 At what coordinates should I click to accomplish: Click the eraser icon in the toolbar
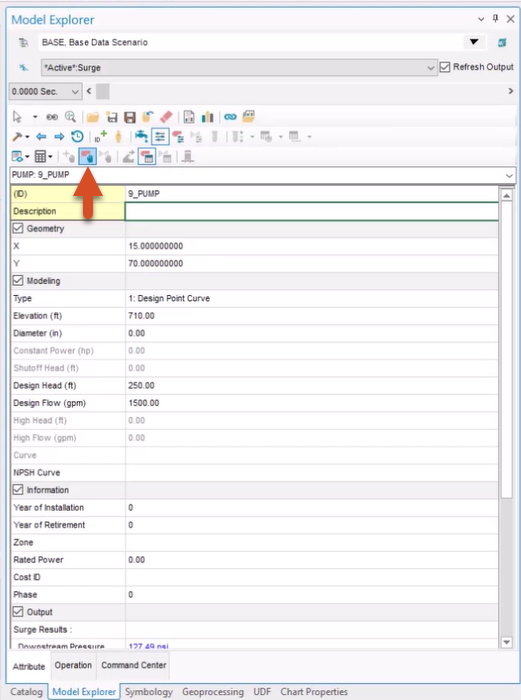166,117
